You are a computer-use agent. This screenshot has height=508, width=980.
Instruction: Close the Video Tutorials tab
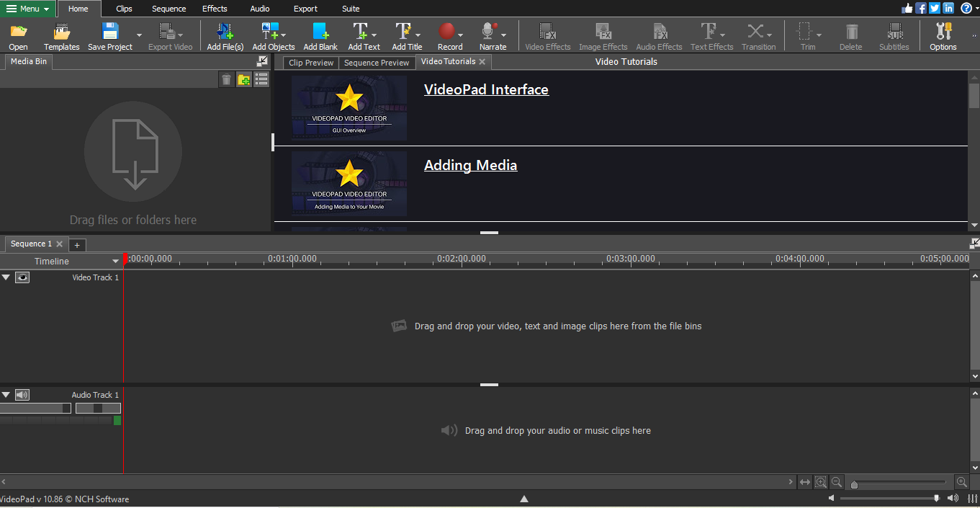click(x=482, y=62)
